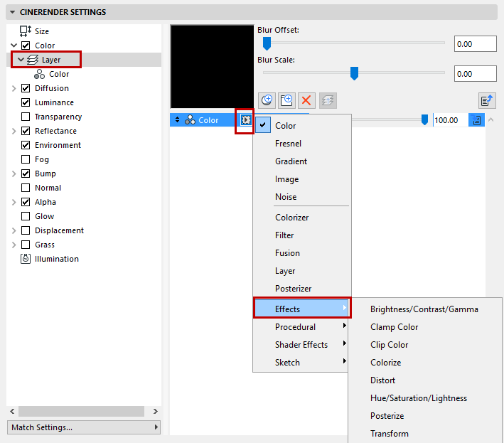Enable the Displacement checkbox
The width and height of the screenshot is (504, 443).
click(x=26, y=230)
